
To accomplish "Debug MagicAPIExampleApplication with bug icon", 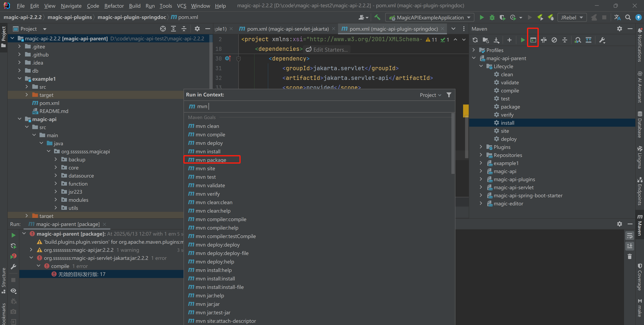I will 492,18.
